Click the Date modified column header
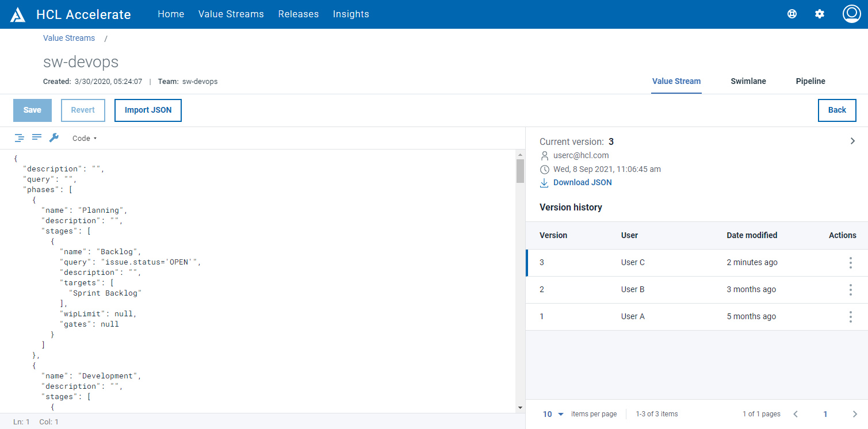The image size is (868, 429). click(x=752, y=235)
